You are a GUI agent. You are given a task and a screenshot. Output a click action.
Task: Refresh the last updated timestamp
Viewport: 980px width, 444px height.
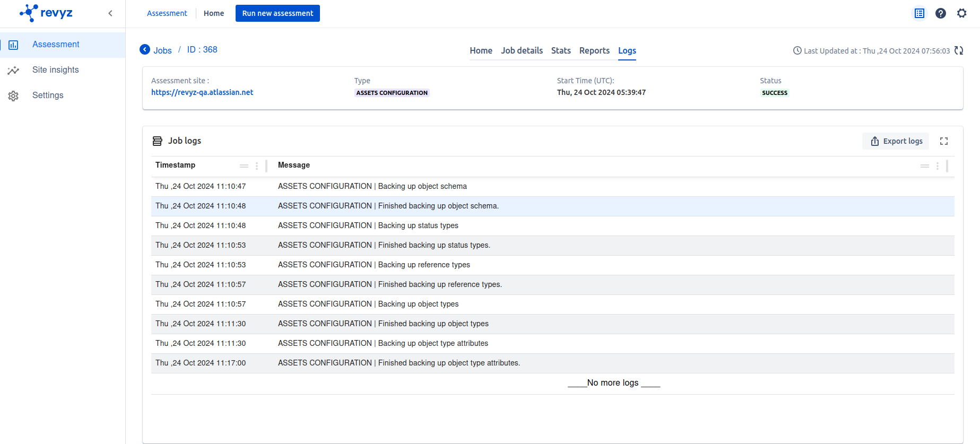pos(959,50)
